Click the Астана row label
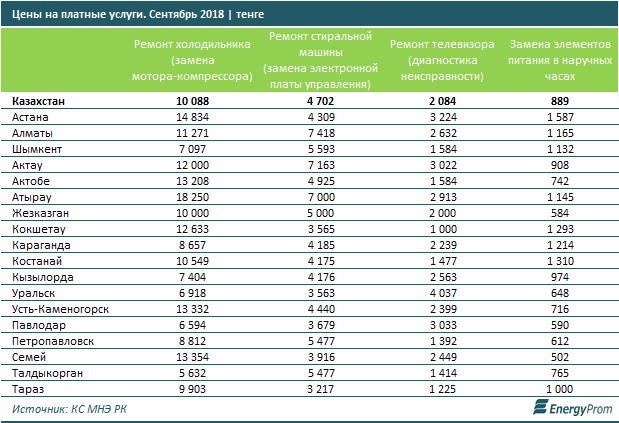 tap(30, 117)
